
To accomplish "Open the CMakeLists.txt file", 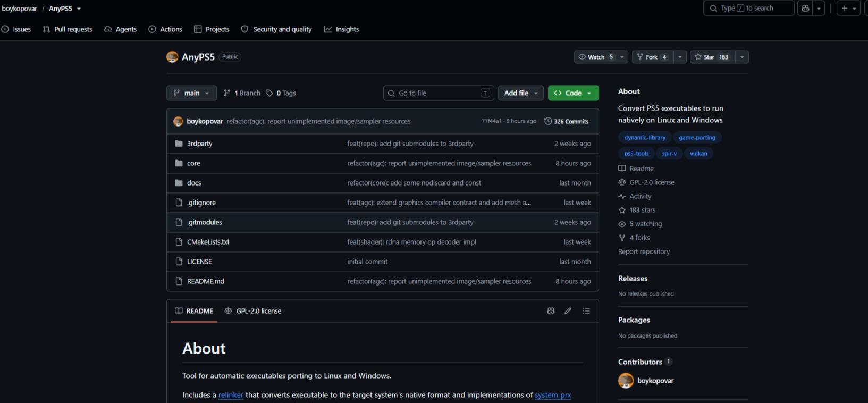I will (x=208, y=242).
